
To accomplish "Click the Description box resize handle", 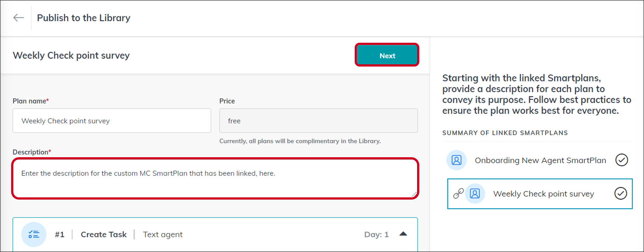I will 414,194.
